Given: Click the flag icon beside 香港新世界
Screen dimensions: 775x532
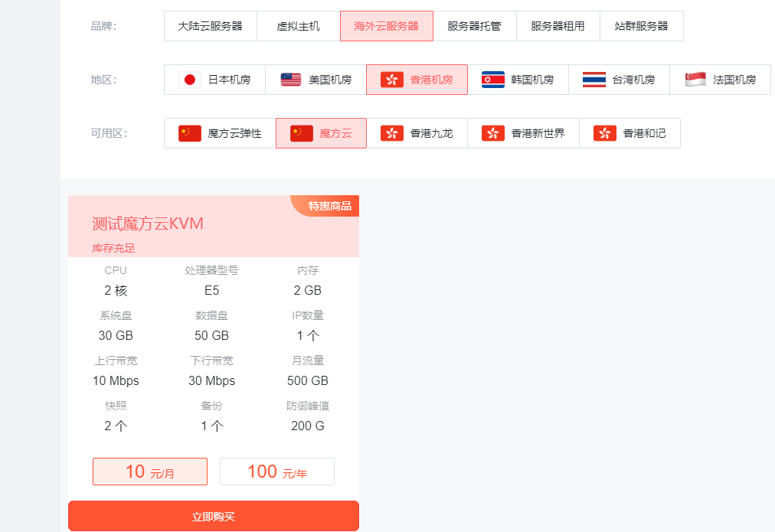Looking at the screenshot, I should 492,133.
